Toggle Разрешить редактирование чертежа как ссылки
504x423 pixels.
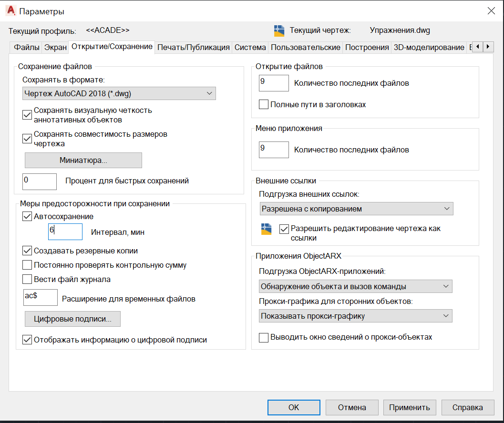coord(284,229)
